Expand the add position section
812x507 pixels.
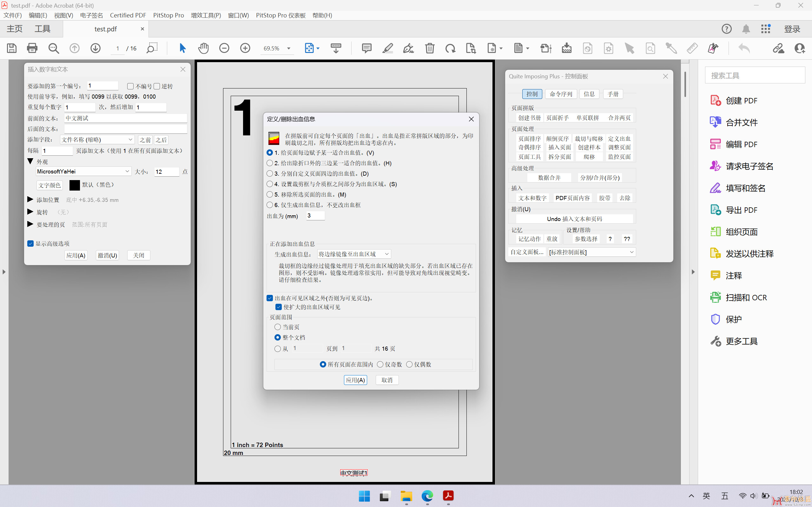point(30,200)
